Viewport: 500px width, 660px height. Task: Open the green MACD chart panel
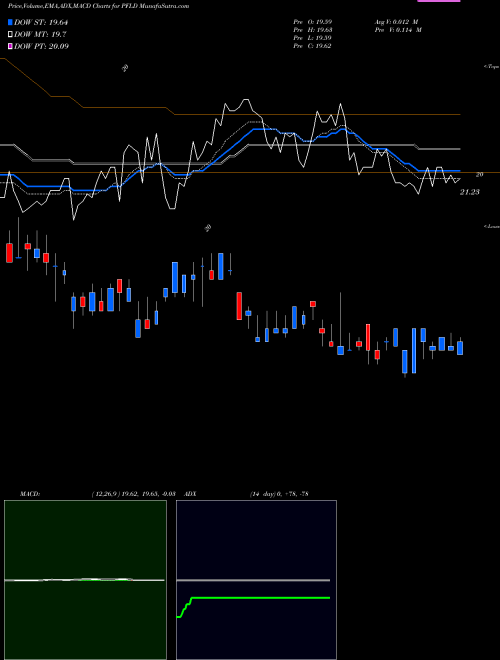tap(85, 580)
